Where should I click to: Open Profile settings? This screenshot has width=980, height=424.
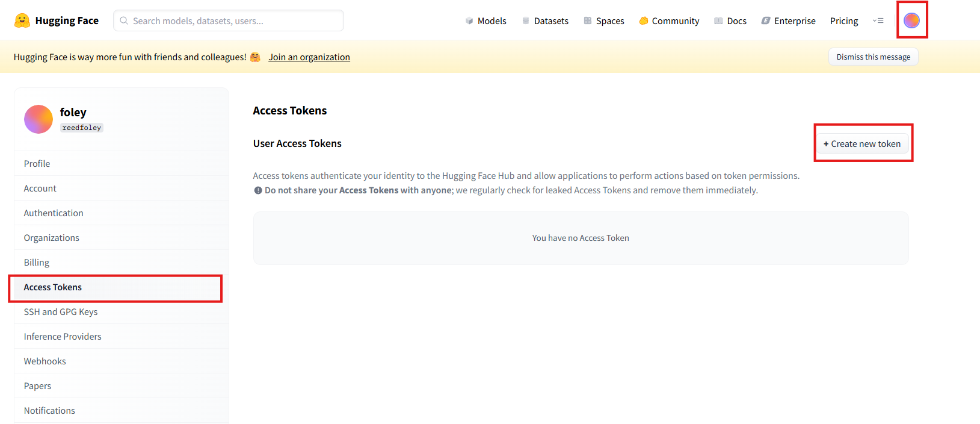coord(121,164)
